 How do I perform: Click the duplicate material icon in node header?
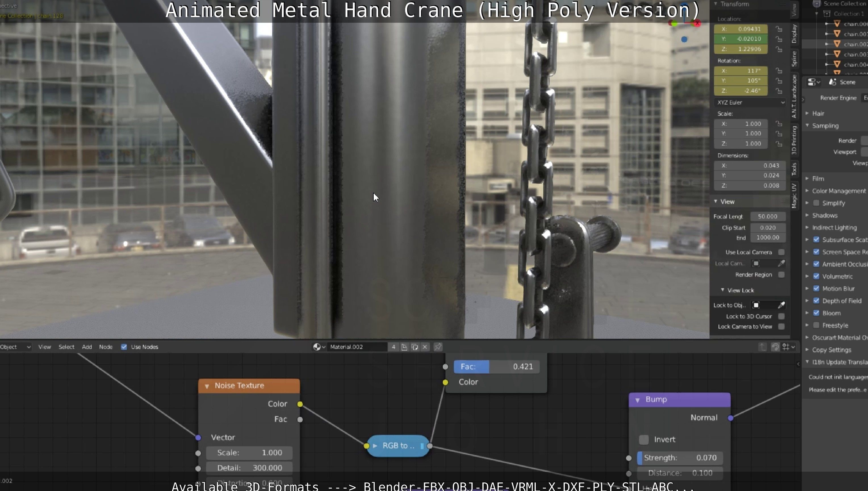(415, 347)
